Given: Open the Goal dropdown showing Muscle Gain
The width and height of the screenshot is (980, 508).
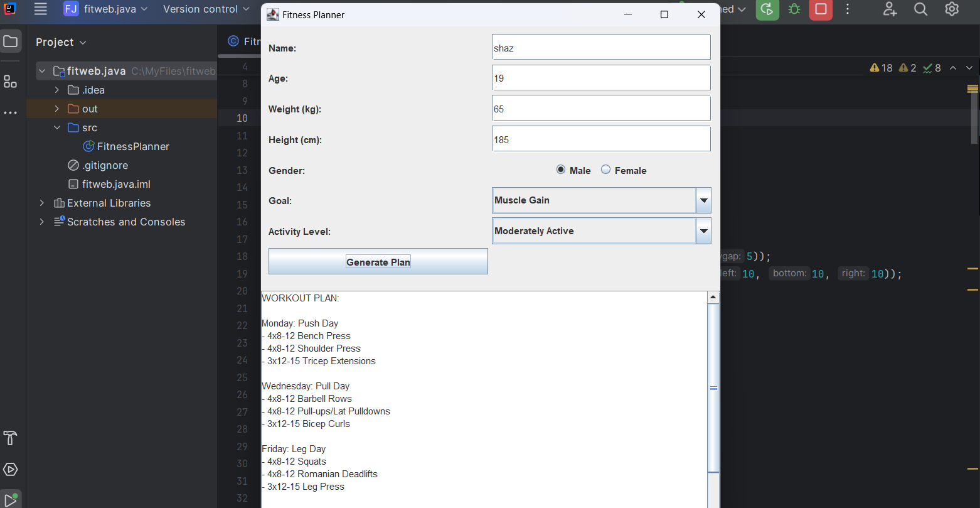Looking at the screenshot, I should click(601, 201).
